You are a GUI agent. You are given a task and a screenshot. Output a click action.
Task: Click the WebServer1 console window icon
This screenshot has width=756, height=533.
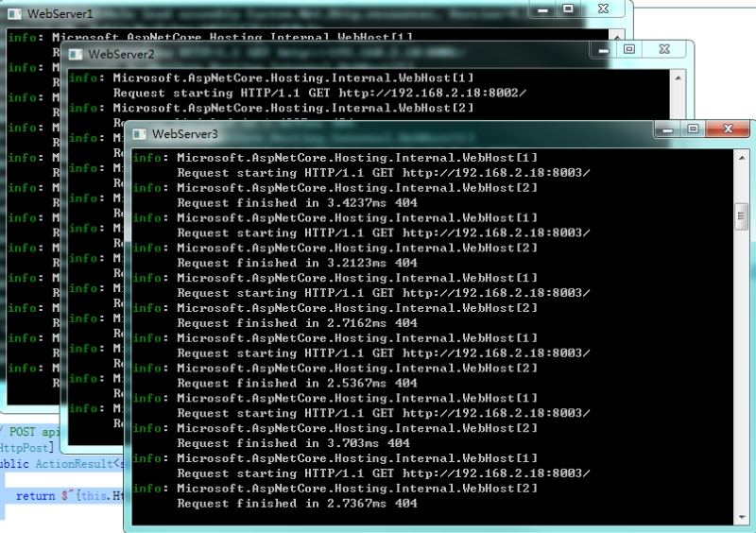pos(14,14)
